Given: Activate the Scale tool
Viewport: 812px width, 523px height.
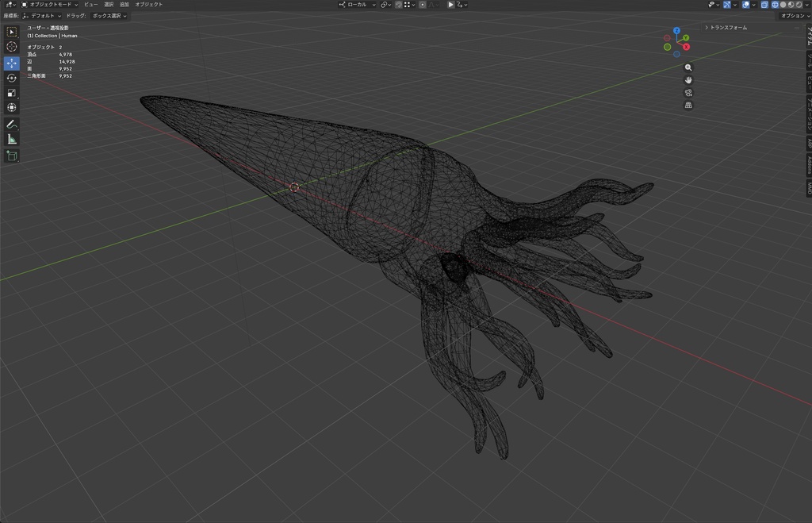Looking at the screenshot, I should tap(11, 93).
